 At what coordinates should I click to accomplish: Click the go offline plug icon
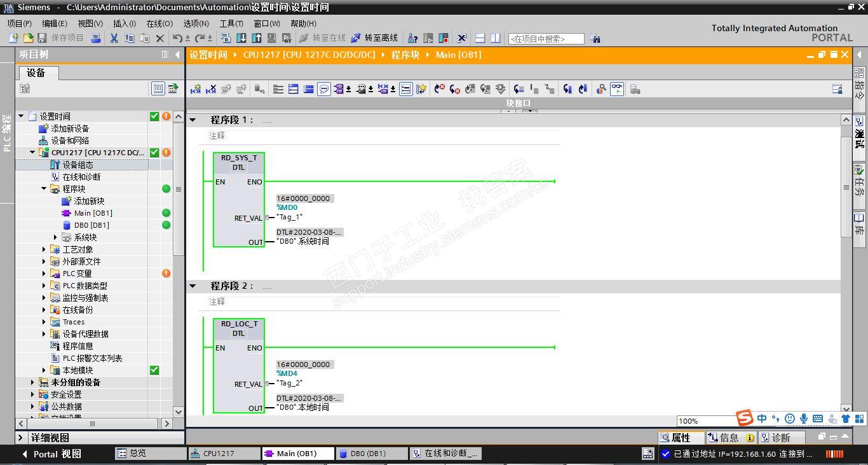(356, 38)
